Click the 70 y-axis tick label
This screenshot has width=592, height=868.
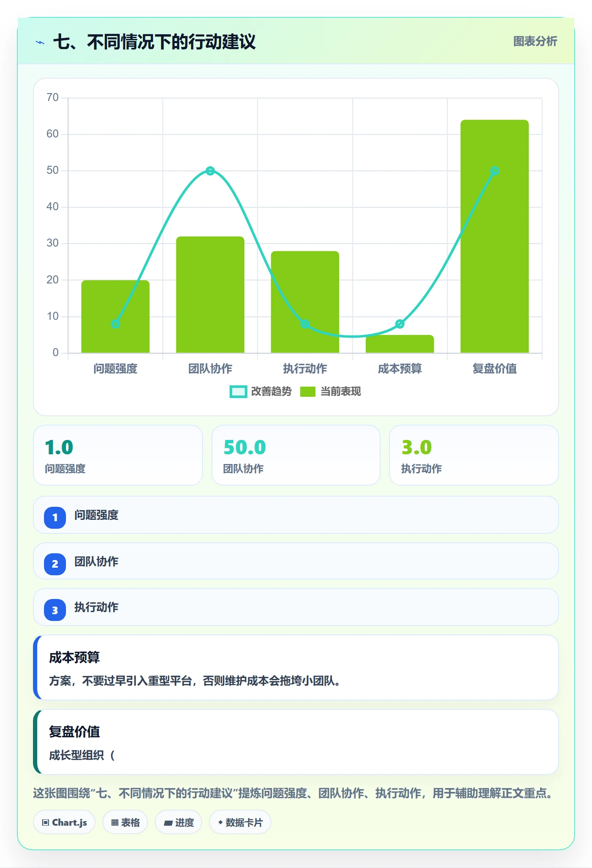[x=52, y=98]
